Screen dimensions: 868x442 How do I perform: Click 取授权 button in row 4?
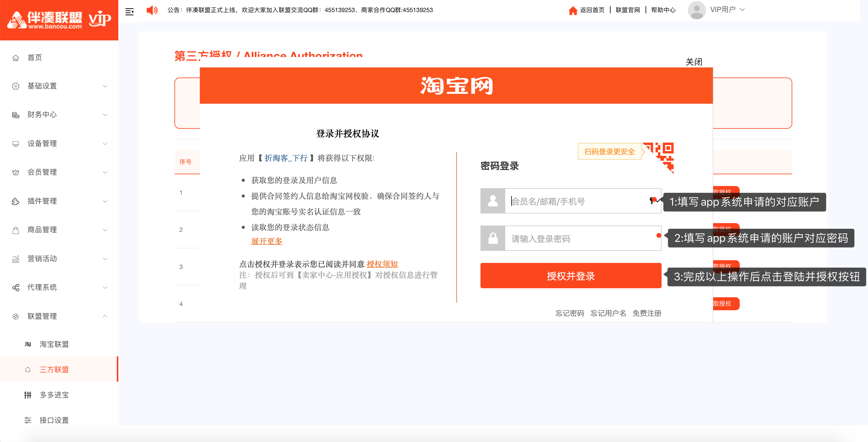coord(726,304)
